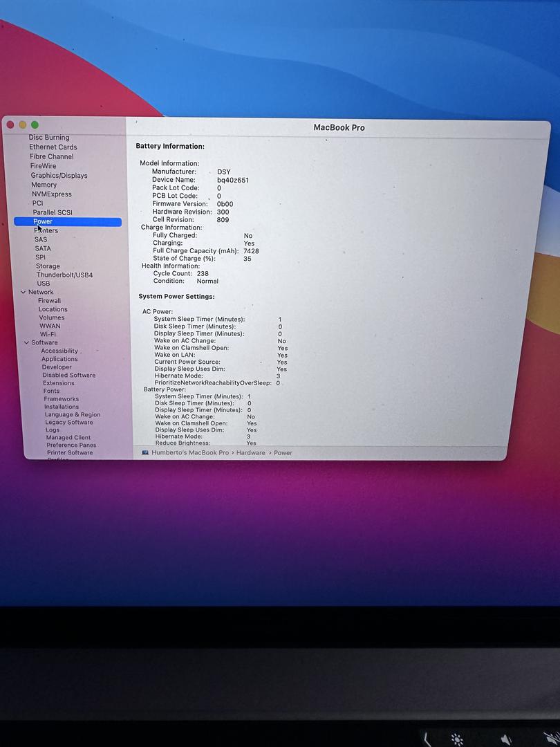The height and width of the screenshot is (747, 560).
Task: Click the device name value bq40z651
Action: point(233,180)
